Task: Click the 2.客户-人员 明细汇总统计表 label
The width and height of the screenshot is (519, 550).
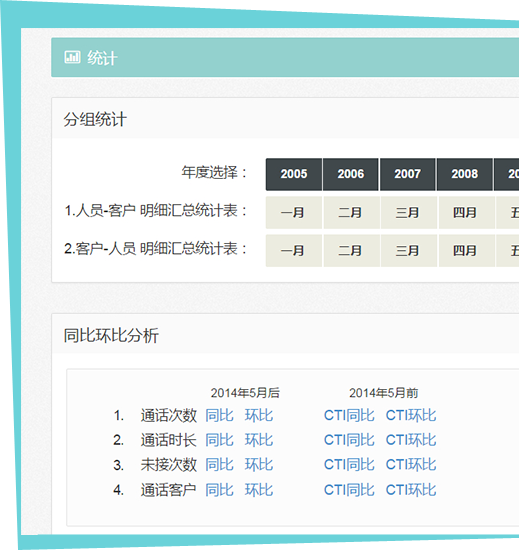Action: 156,249
